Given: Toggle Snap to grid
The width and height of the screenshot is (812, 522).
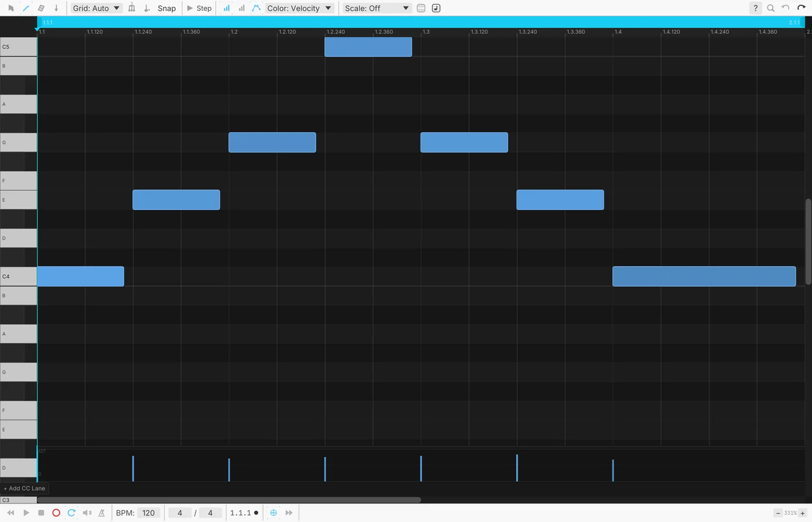Looking at the screenshot, I should tap(166, 8).
